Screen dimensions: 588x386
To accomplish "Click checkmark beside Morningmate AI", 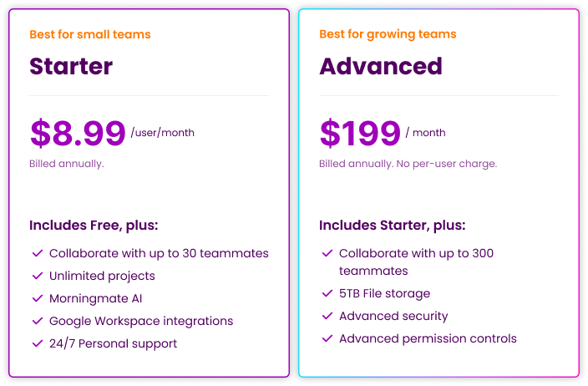I will click(x=37, y=298).
